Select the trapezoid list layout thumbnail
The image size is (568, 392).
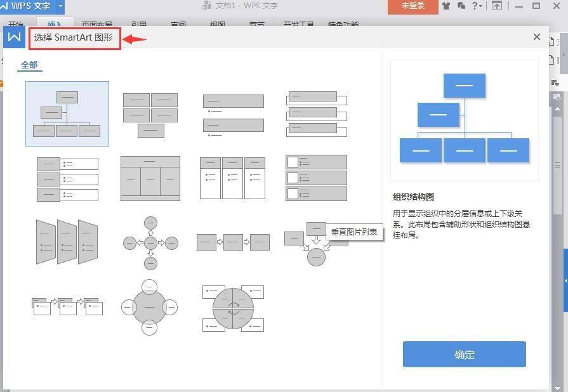[x=67, y=242]
